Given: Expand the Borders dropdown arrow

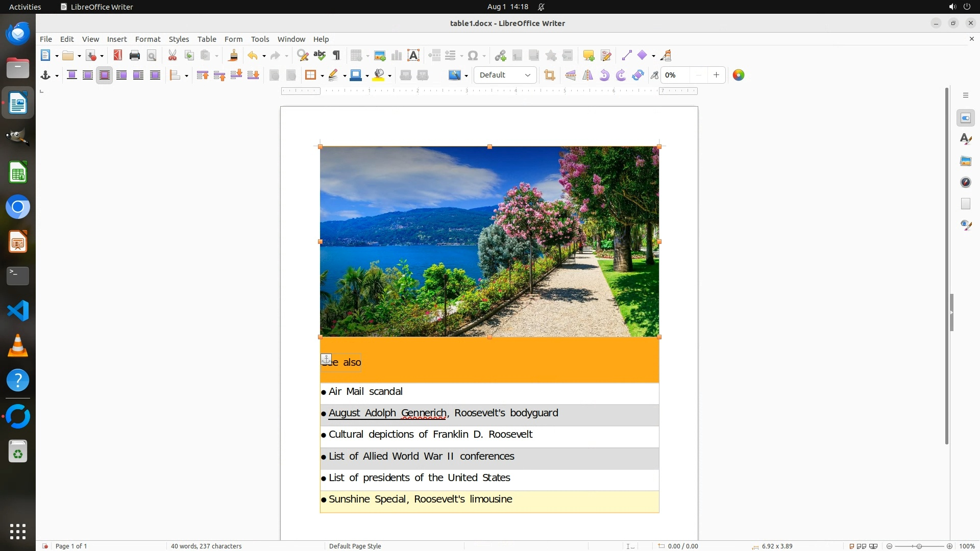Looking at the screenshot, I should pyautogui.click(x=322, y=76).
